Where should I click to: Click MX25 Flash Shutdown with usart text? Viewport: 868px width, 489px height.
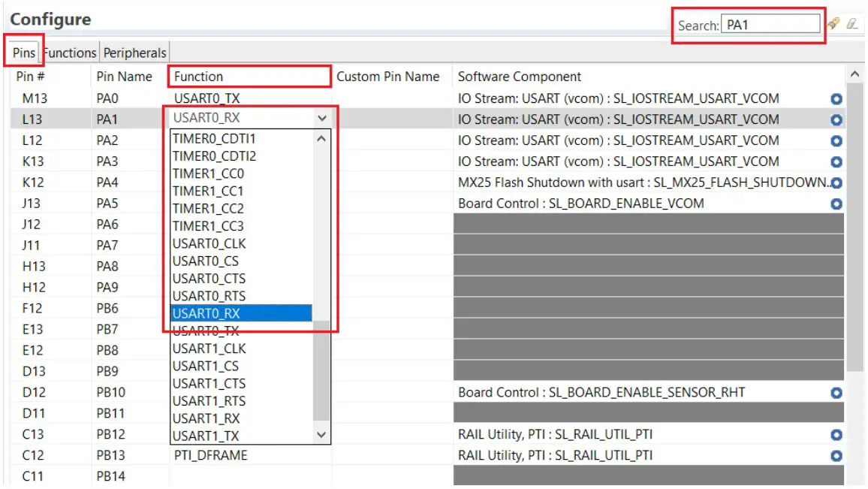[643, 183]
